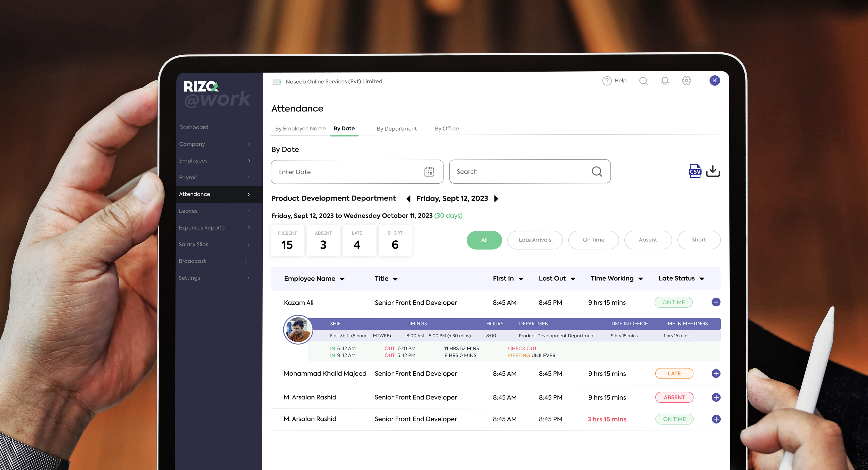Screen dimensions: 868x470
Task: Click the red 3 hrs 15 mins value
Action: 607,419
